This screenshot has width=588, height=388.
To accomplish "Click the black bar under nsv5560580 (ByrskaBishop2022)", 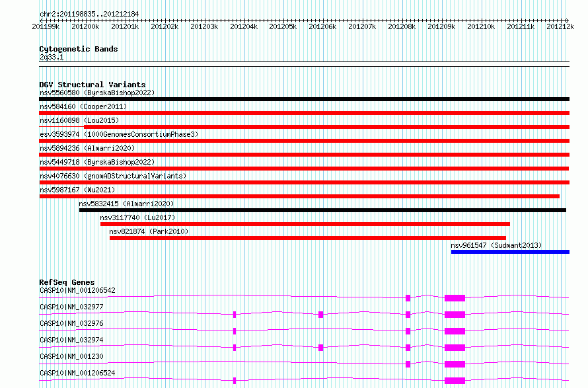I will (304, 99).
